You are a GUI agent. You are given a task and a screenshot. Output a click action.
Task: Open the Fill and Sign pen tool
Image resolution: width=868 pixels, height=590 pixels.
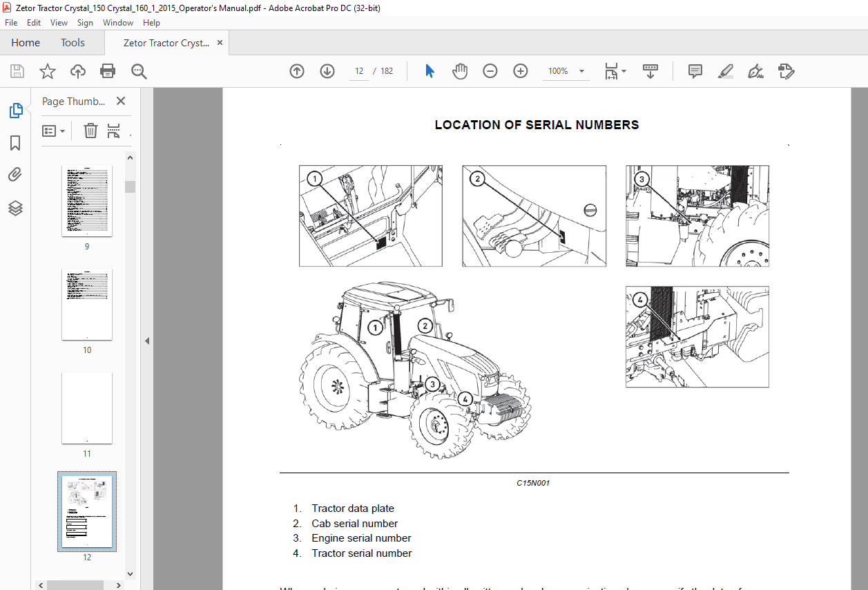click(x=755, y=71)
